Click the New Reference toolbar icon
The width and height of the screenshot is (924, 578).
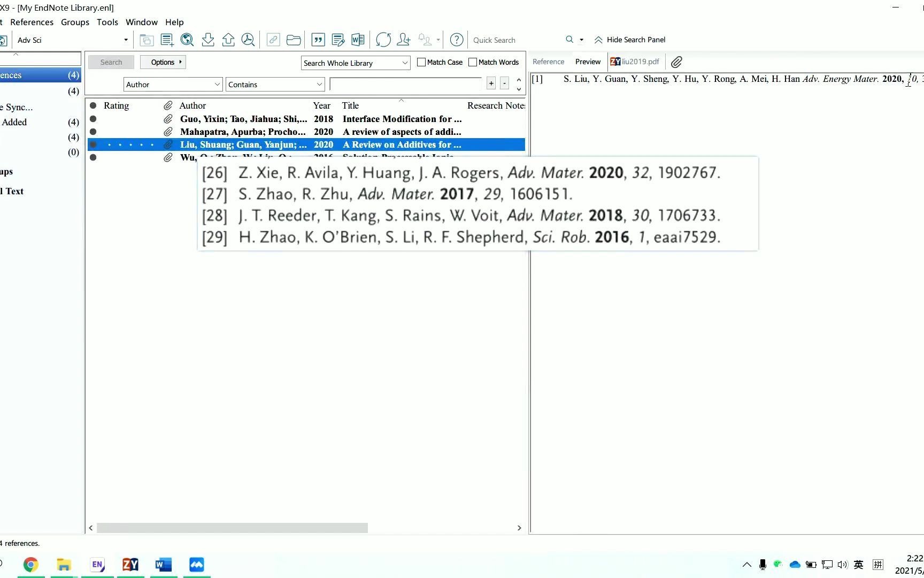[x=167, y=40]
